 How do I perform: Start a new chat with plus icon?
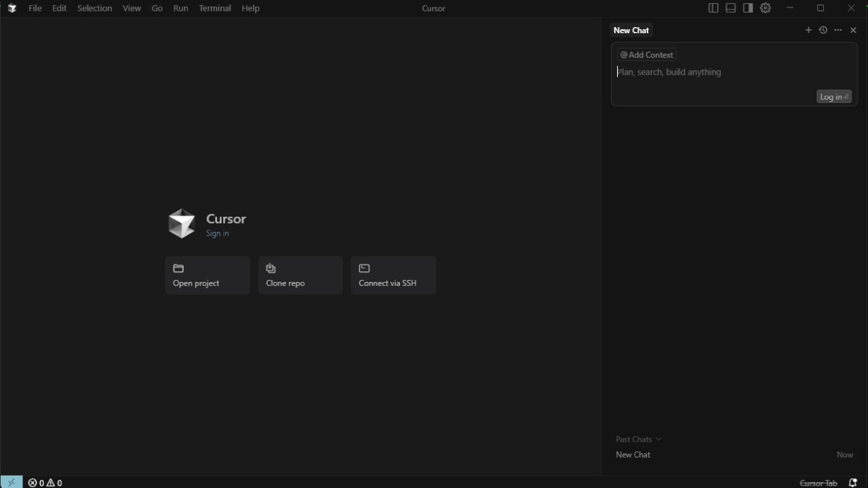(x=808, y=30)
